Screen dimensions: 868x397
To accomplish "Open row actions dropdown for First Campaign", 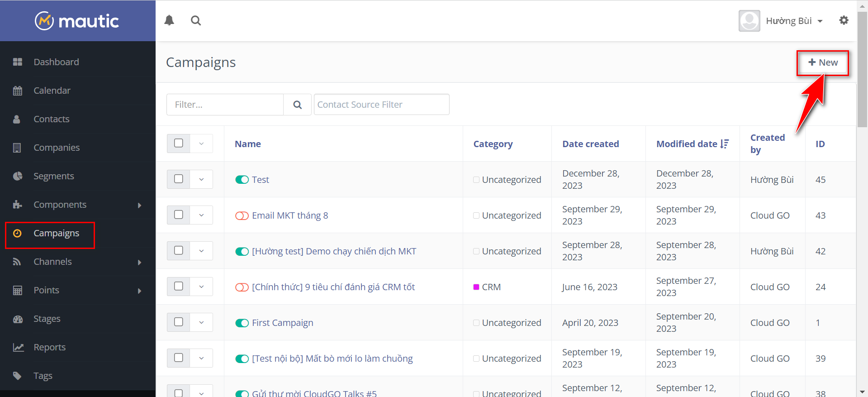I will [201, 322].
